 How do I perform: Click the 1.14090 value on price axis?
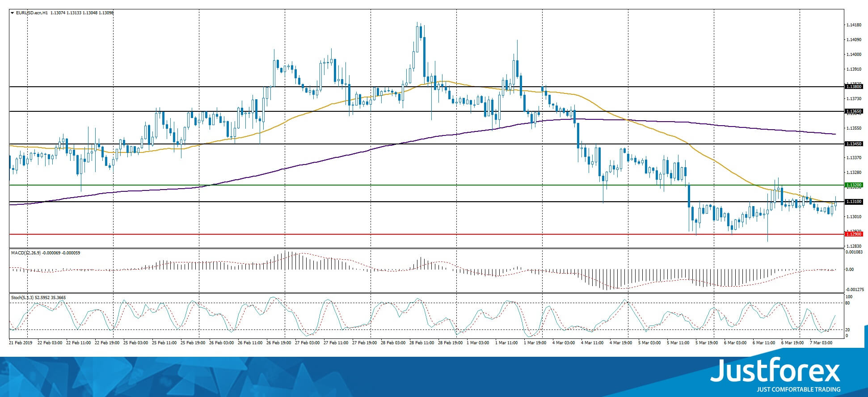pos(854,40)
